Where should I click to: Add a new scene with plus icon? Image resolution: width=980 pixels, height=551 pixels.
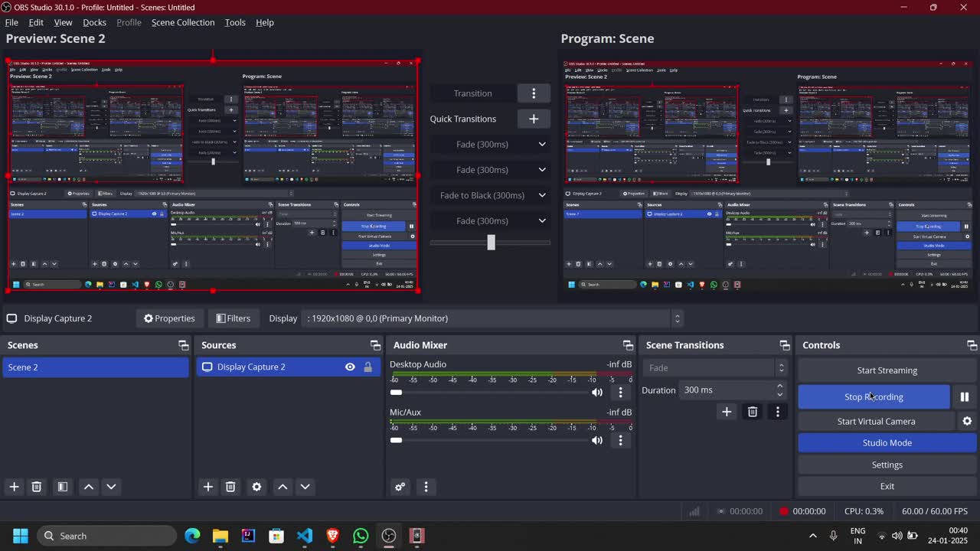tap(14, 487)
